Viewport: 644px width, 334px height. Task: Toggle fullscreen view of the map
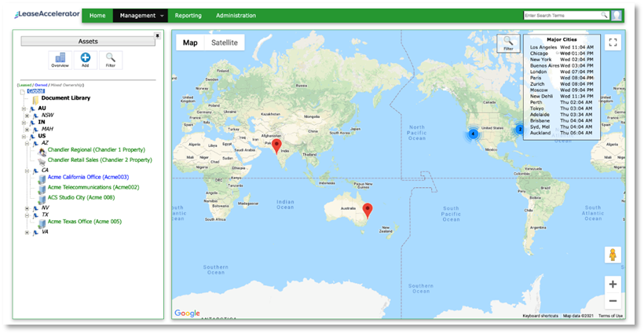pyautogui.click(x=613, y=42)
